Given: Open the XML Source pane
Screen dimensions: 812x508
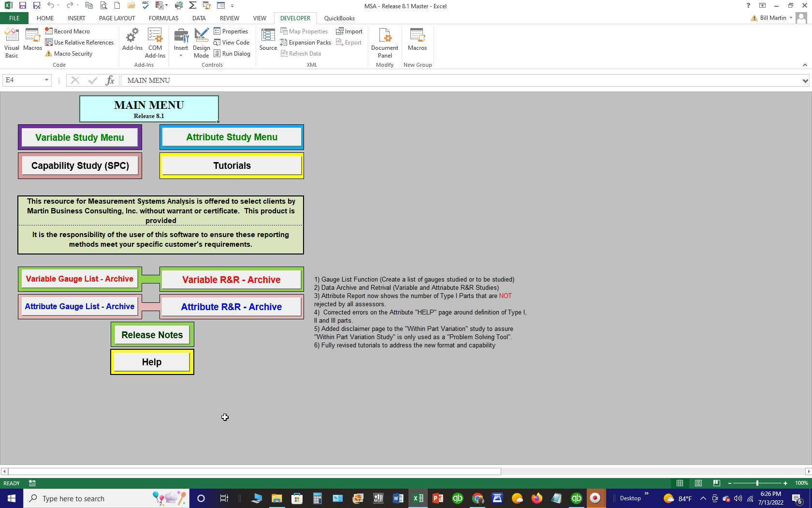Looking at the screenshot, I should click(x=267, y=41).
